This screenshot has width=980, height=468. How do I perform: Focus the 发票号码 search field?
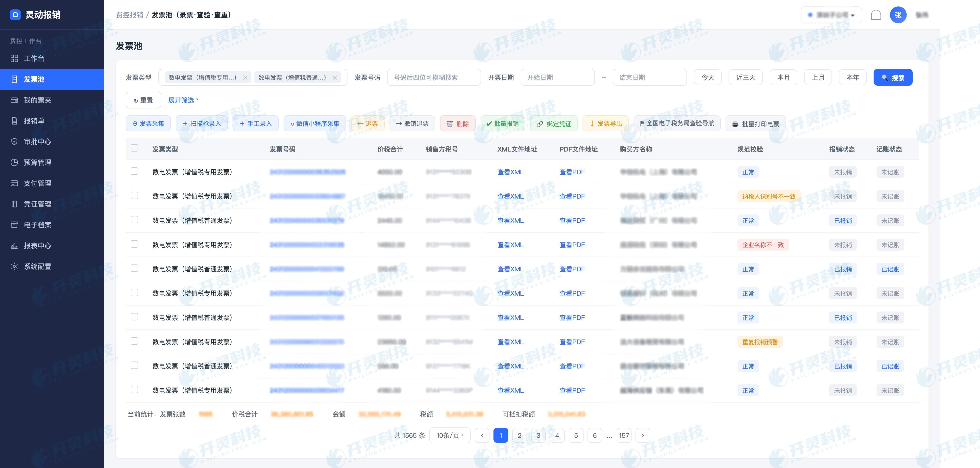[x=434, y=77]
